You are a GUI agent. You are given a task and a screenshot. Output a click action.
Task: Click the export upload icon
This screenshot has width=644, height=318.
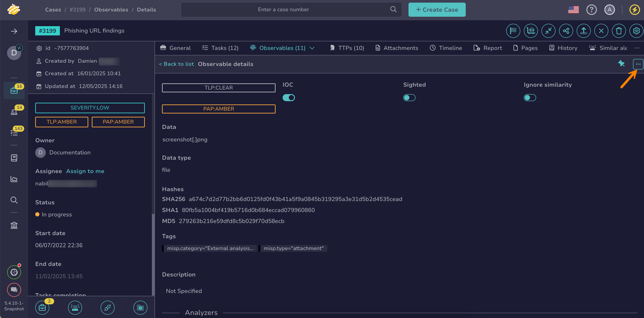[x=583, y=31]
